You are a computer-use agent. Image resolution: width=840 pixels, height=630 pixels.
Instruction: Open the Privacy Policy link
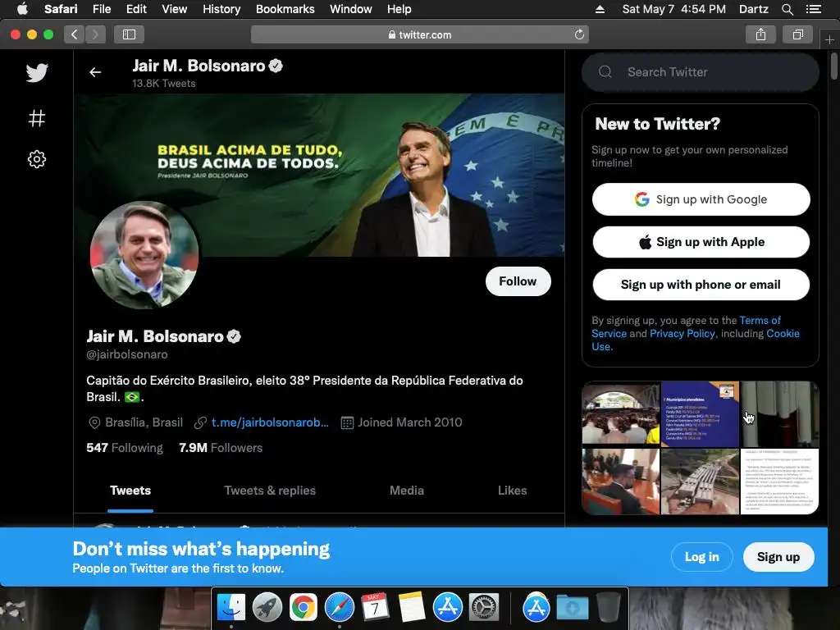pyautogui.click(x=682, y=333)
